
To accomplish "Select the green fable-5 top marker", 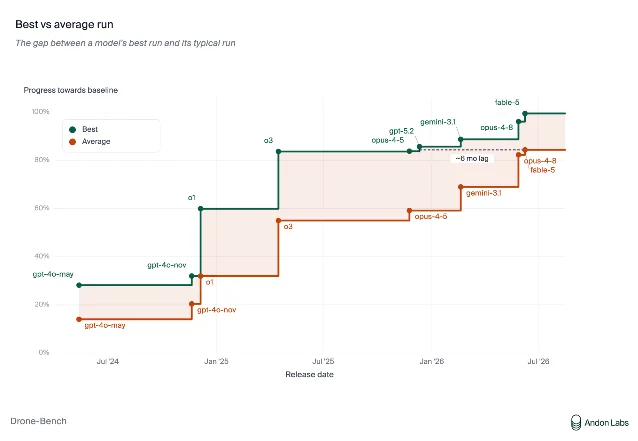I will click(x=525, y=114).
